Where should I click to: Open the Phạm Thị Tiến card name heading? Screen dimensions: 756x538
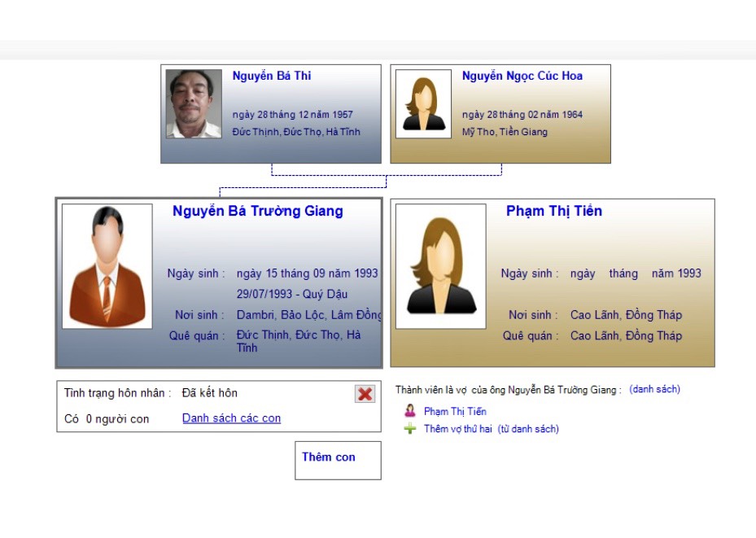554,211
